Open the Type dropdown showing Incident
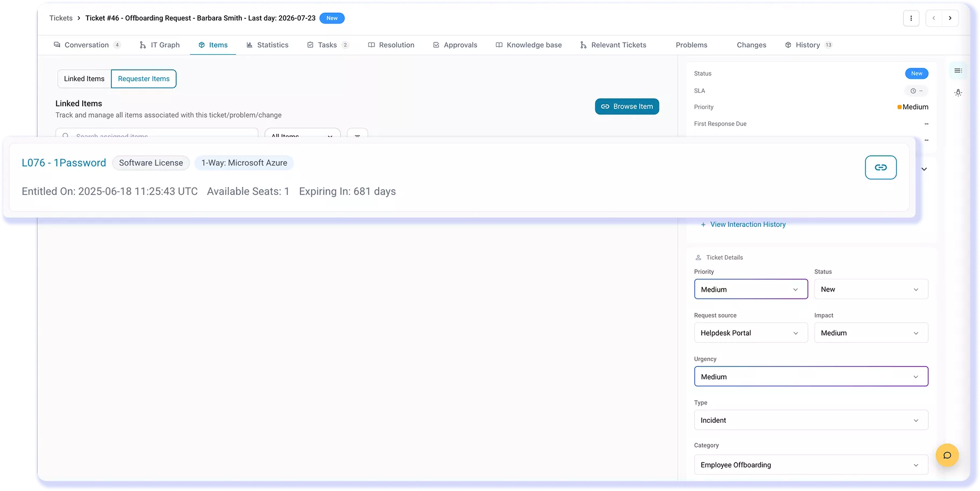 pos(811,420)
